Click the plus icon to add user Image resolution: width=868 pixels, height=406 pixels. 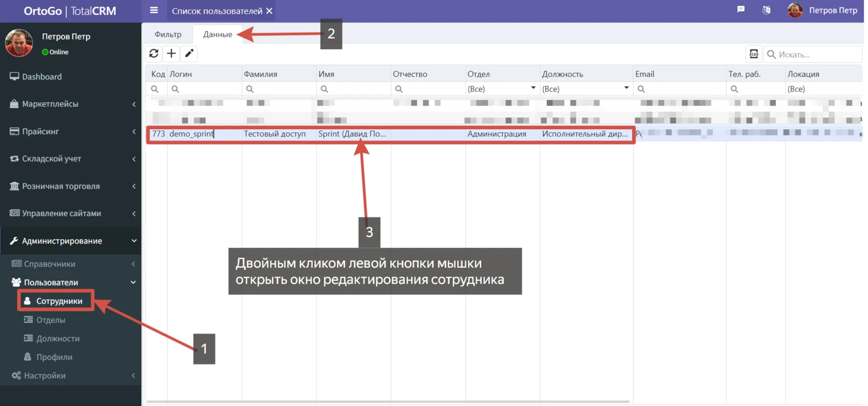[x=172, y=54]
